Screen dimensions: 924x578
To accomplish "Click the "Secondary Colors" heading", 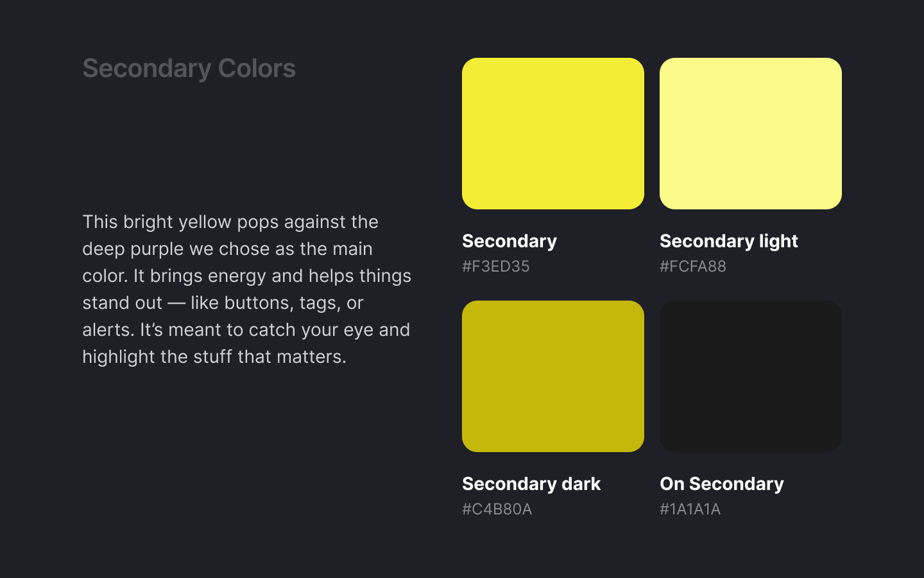I will [x=189, y=69].
